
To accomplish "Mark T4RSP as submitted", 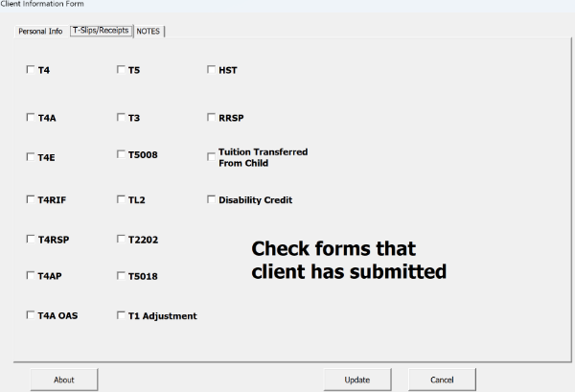I will point(30,240).
